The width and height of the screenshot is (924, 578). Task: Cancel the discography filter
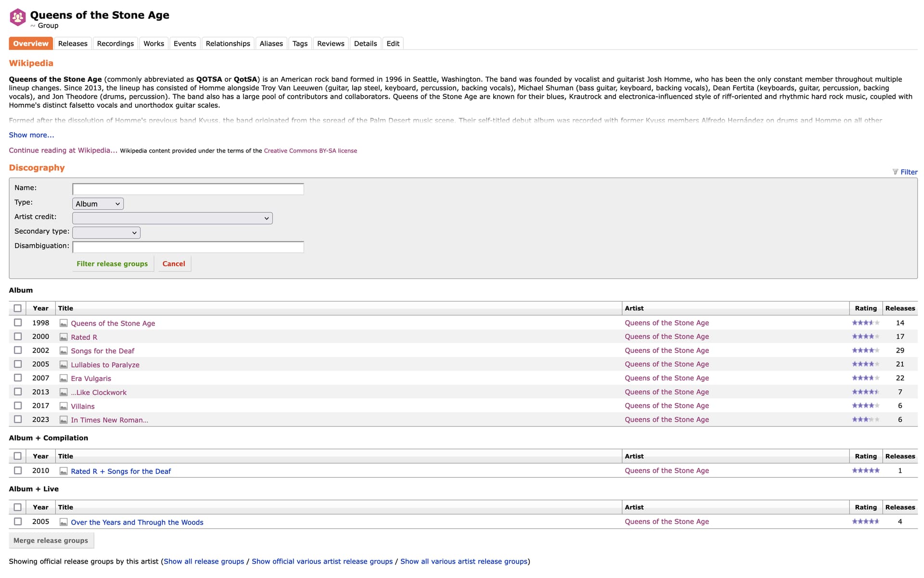tap(174, 264)
